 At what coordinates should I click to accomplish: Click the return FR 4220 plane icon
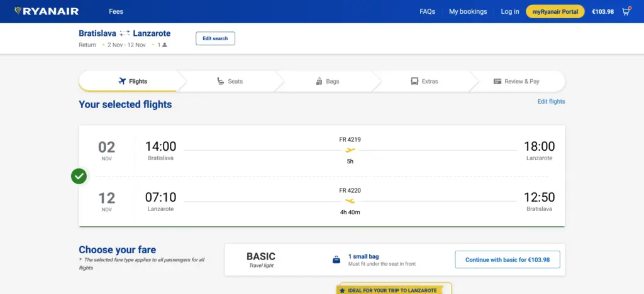[x=350, y=201]
